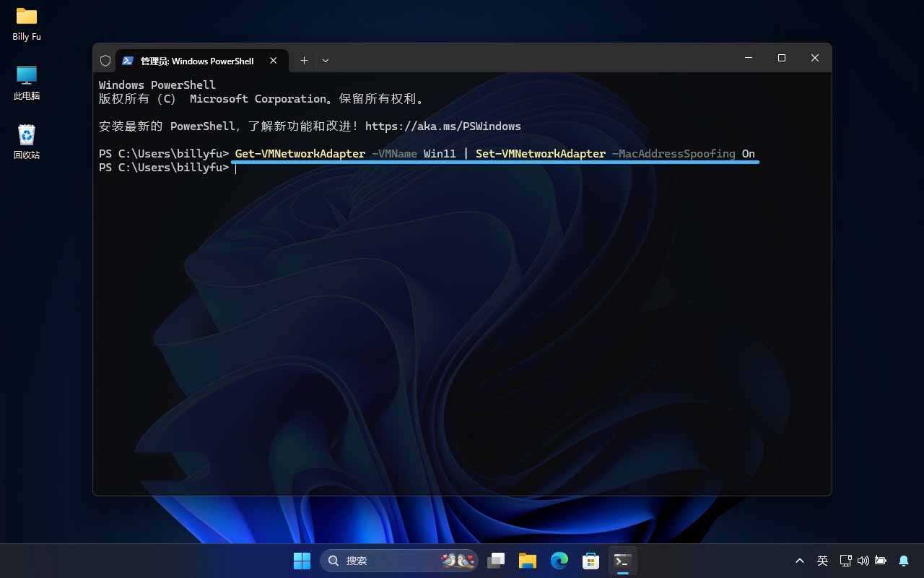This screenshot has height=578, width=924.
Task: Click the battery icon in the system tray
Action: tap(881, 561)
